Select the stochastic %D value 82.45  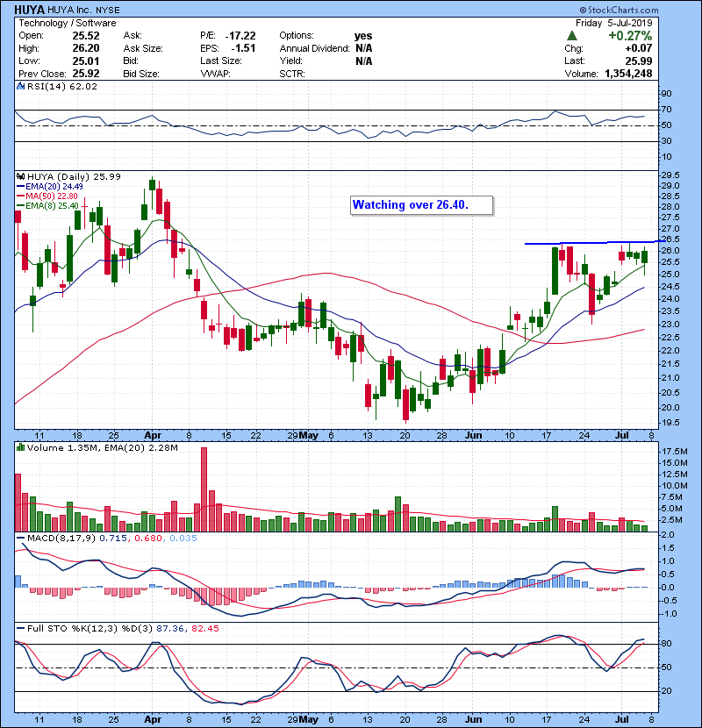coord(204,628)
